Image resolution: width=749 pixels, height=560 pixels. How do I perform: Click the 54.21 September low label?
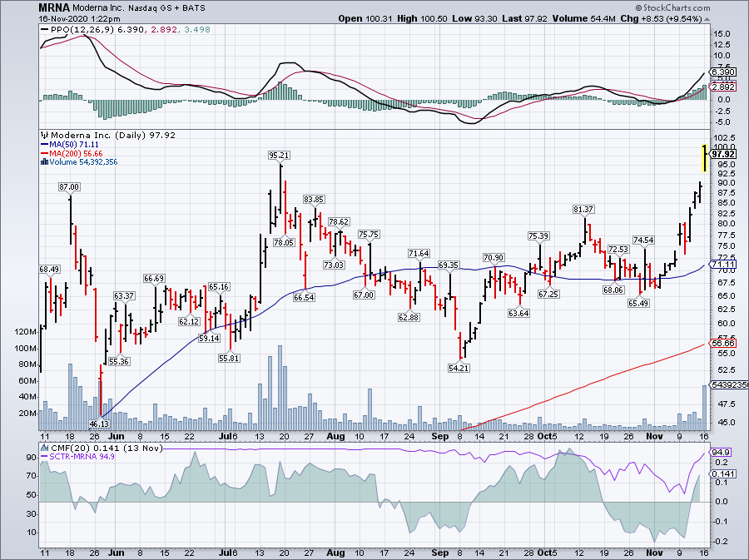click(x=459, y=368)
